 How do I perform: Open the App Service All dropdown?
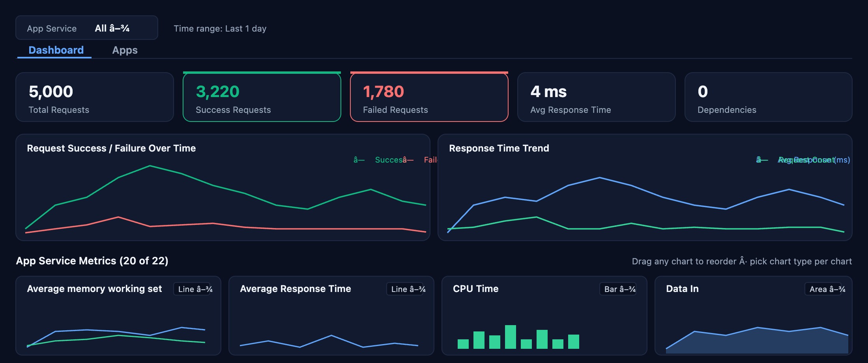pos(87,28)
